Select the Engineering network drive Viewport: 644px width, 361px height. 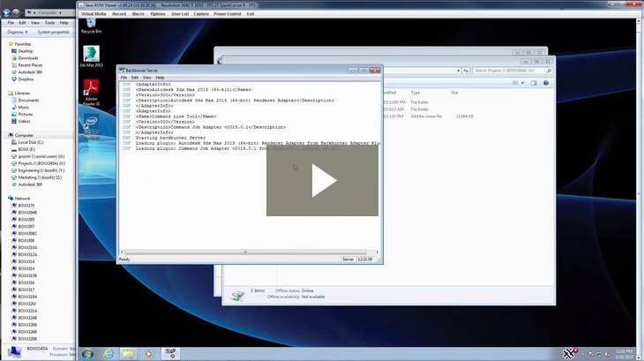[x=41, y=170]
